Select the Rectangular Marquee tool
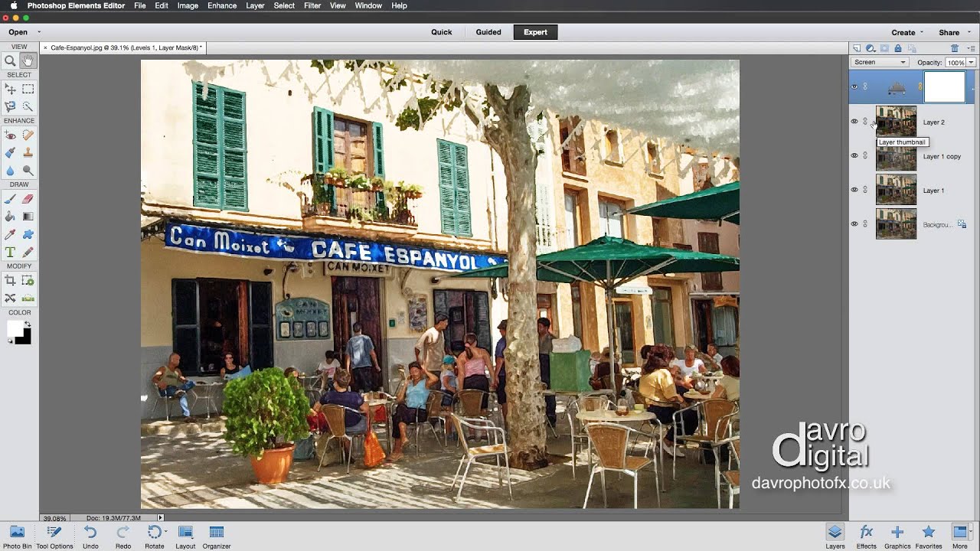The image size is (980, 551). (28, 90)
